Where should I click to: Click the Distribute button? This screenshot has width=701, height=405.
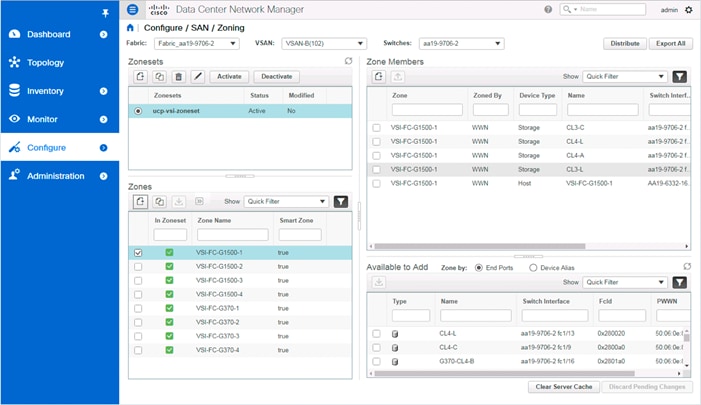625,43
